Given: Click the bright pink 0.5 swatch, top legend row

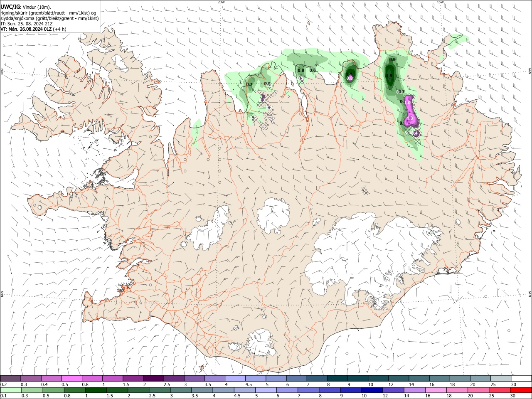Looking at the screenshot, I should click(71, 379).
